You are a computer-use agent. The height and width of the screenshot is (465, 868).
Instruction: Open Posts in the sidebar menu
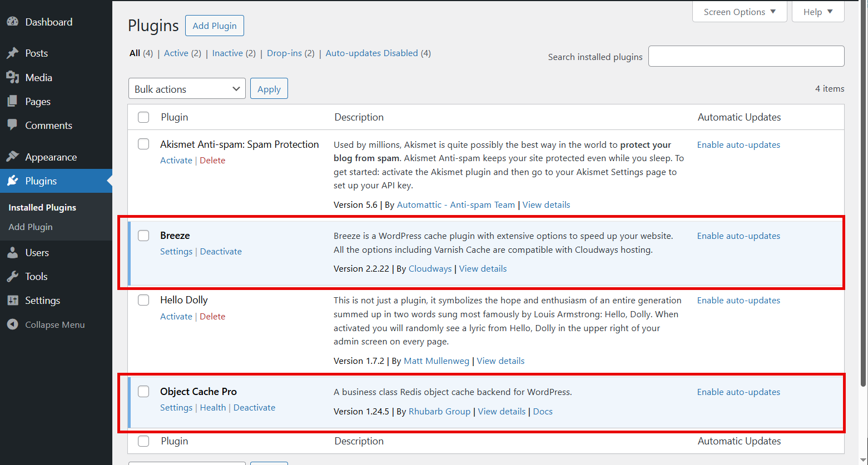(x=37, y=53)
